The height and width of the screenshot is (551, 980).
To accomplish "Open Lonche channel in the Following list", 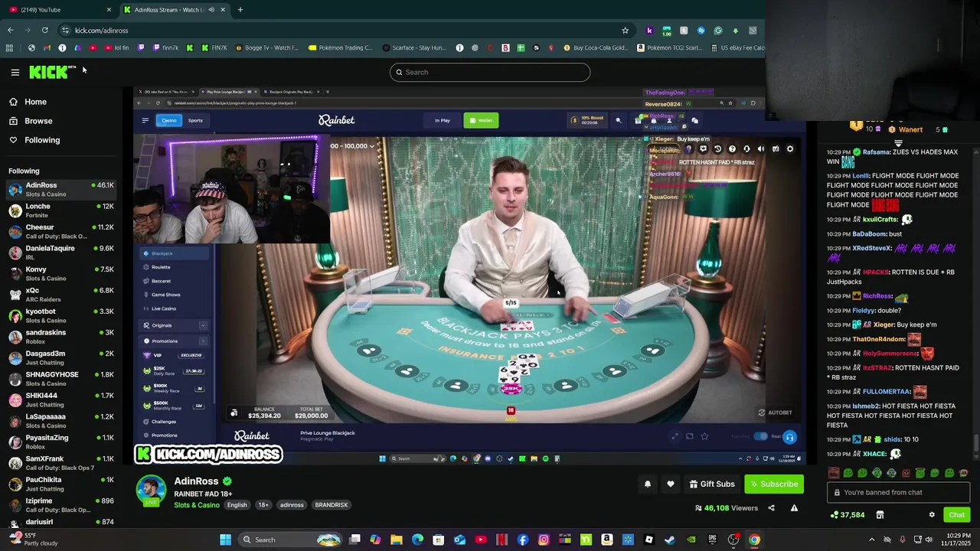I will [61, 210].
